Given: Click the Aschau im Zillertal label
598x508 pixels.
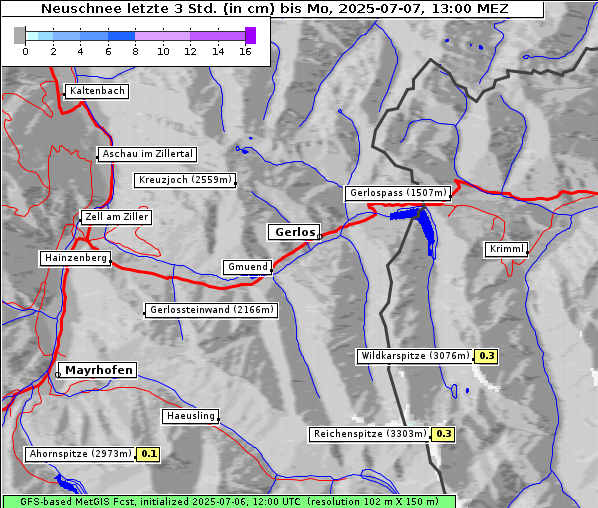Looking at the screenshot, I should tap(147, 154).
